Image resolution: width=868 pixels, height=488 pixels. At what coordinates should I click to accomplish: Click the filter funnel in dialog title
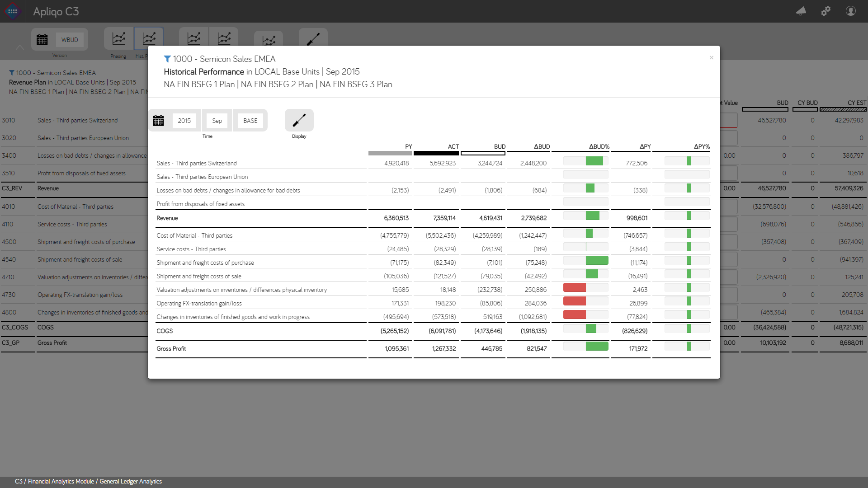click(x=167, y=59)
